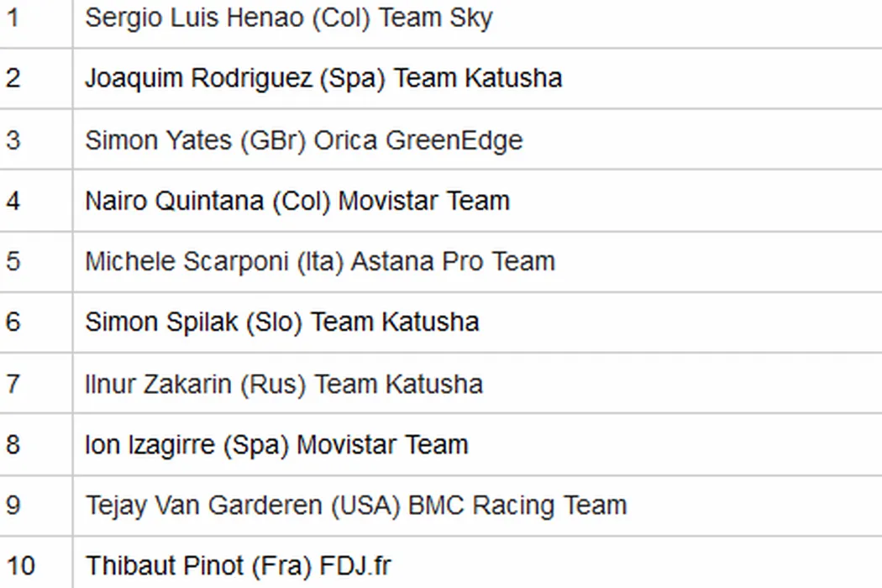Click rank number 9 cell
The width and height of the screenshot is (882, 588).
pyautogui.click(x=12, y=506)
